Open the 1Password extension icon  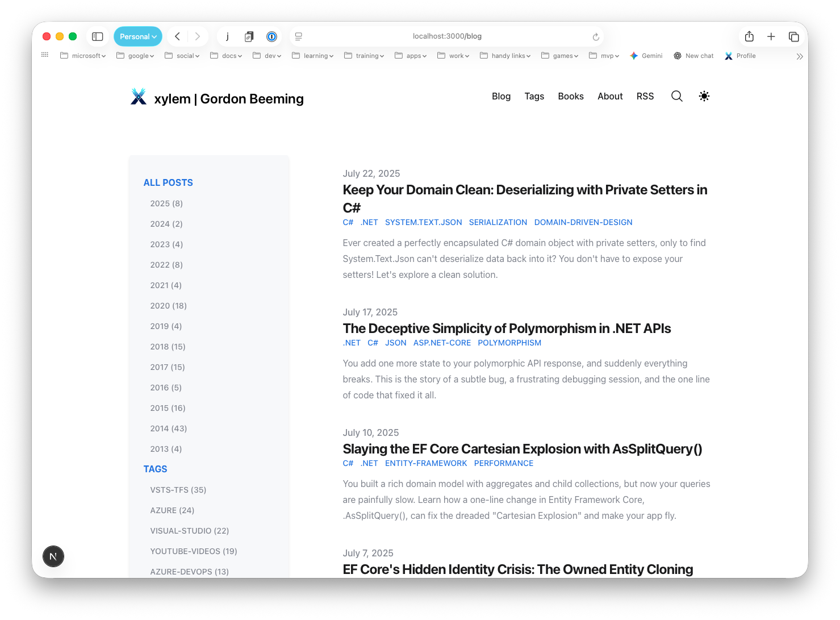271,36
